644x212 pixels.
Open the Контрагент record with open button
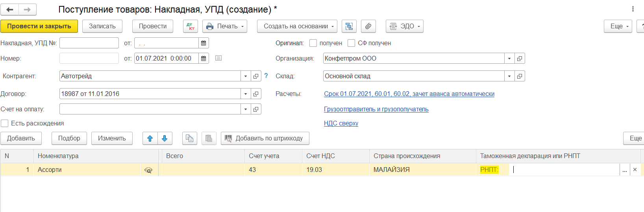click(x=256, y=76)
